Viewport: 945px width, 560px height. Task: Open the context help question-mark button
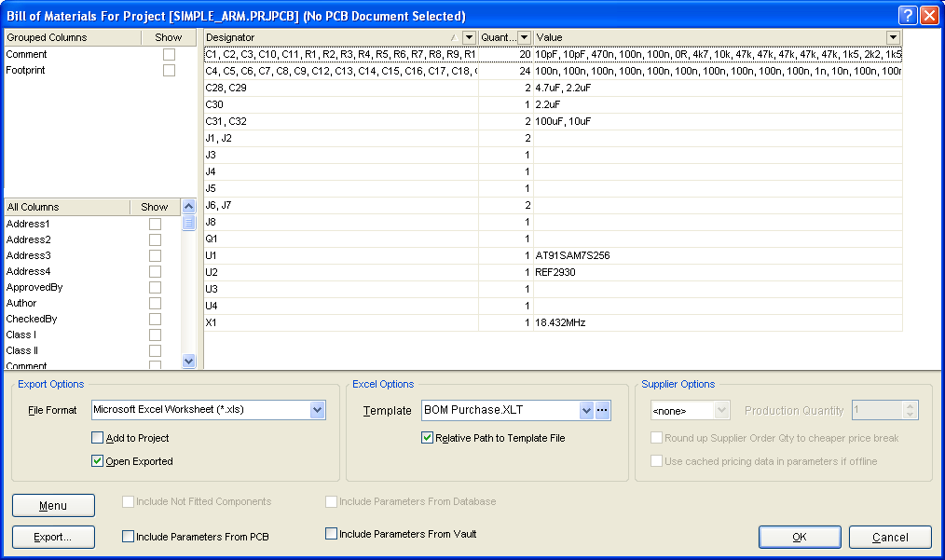pyautogui.click(x=908, y=15)
